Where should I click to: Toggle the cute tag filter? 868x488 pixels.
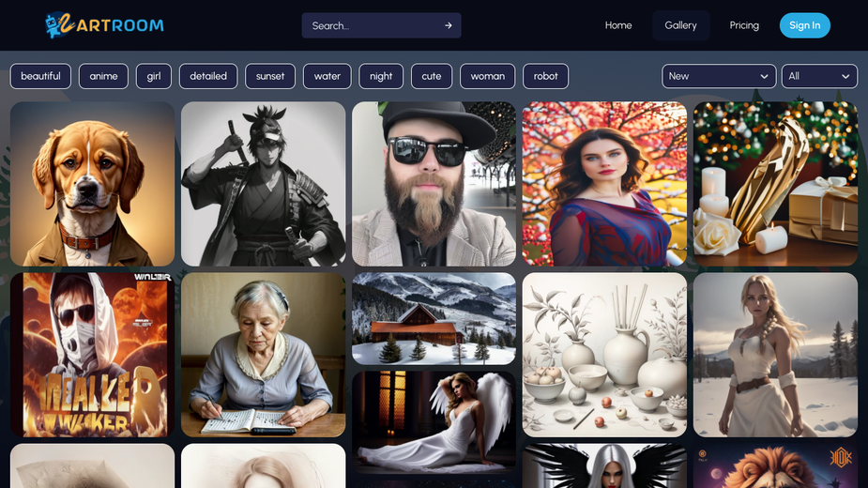(x=432, y=76)
